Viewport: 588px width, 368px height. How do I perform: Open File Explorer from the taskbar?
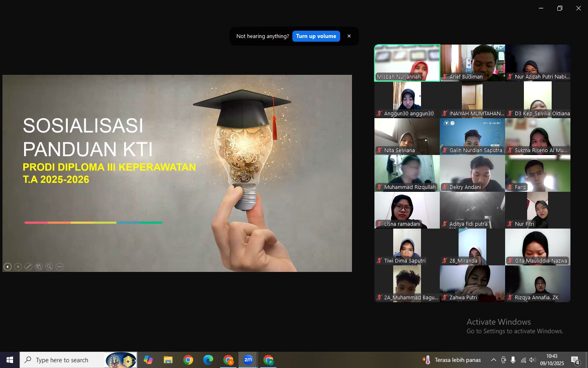point(168,360)
